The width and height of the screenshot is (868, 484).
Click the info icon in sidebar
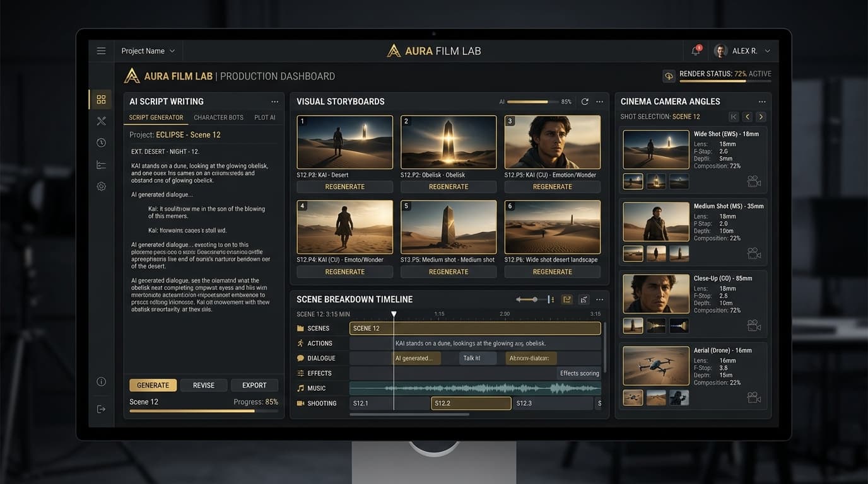(101, 382)
